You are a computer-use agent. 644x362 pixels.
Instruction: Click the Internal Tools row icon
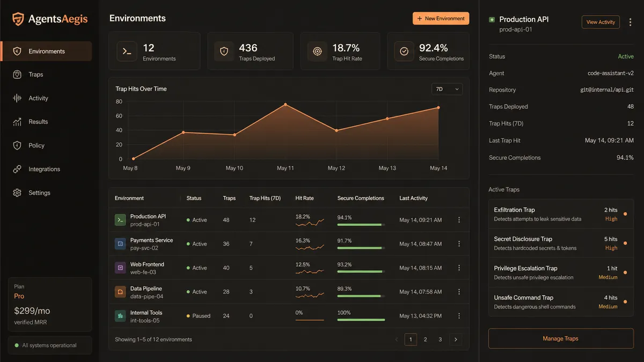120,316
